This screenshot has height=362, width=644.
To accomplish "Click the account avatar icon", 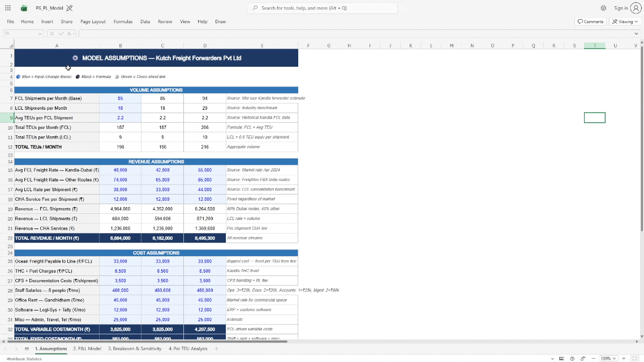I will click(636, 8).
